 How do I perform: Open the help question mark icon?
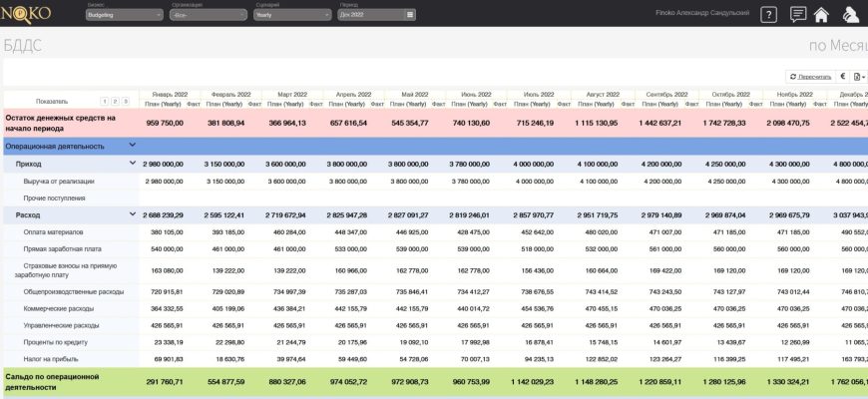pyautogui.click(x=768, y=14)
